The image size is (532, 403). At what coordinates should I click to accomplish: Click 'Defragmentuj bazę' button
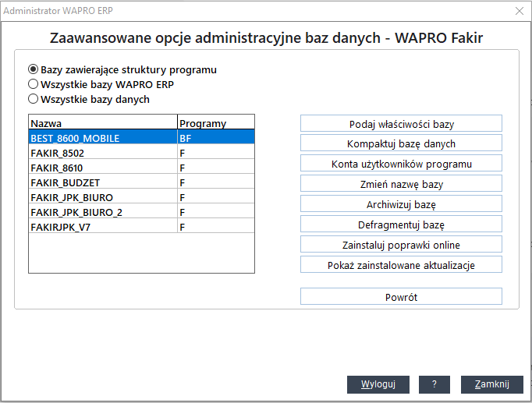(x=401, y=224)
